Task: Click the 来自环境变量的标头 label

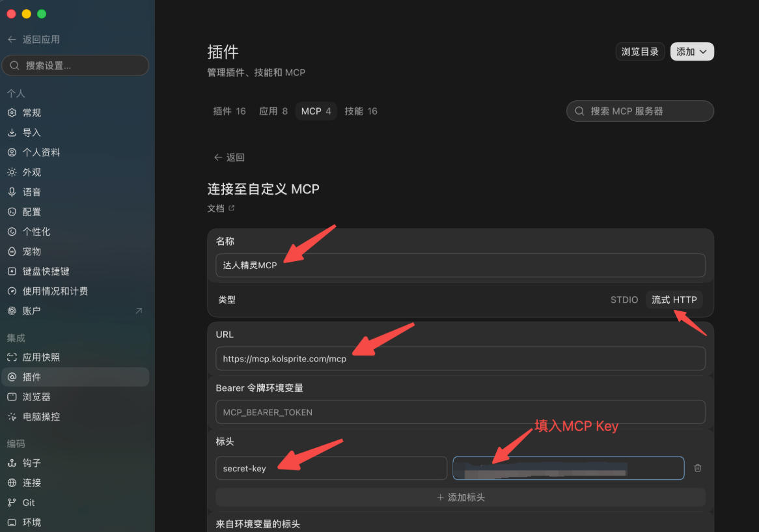Action: (258, 524)
